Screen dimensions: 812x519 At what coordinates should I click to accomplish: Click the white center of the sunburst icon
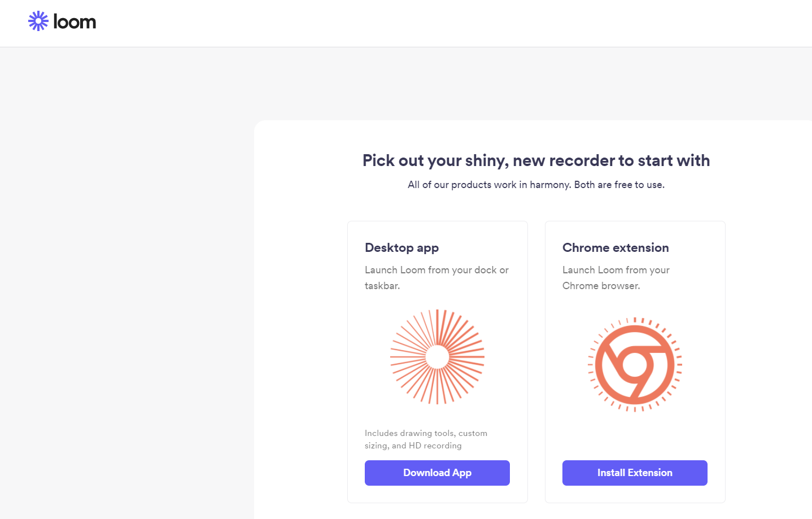pyautogui.click(x=437, y=357)
